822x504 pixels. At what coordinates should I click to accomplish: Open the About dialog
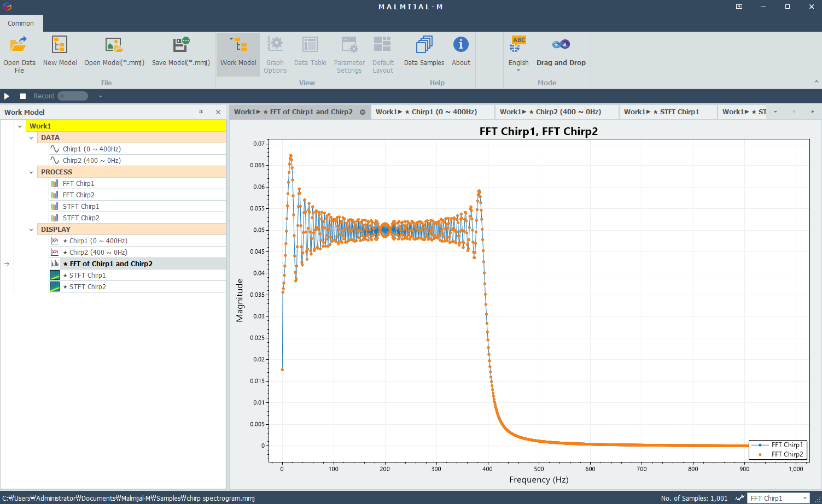coord(460,52)
